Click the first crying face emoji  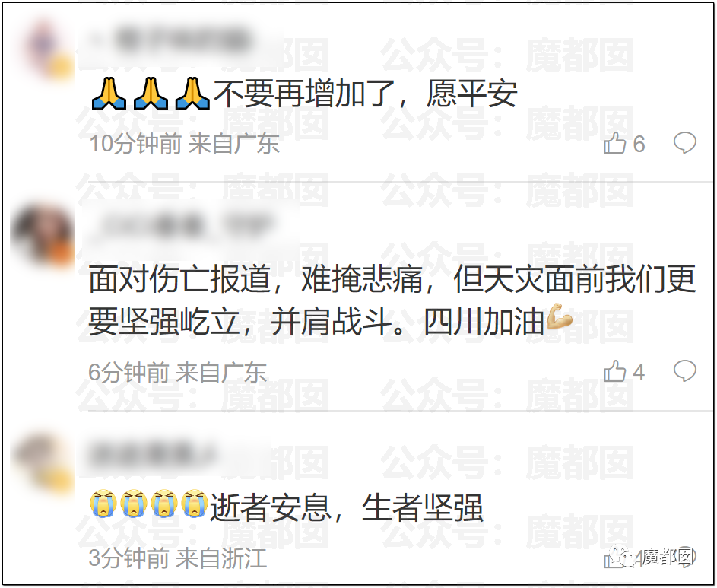103,504
